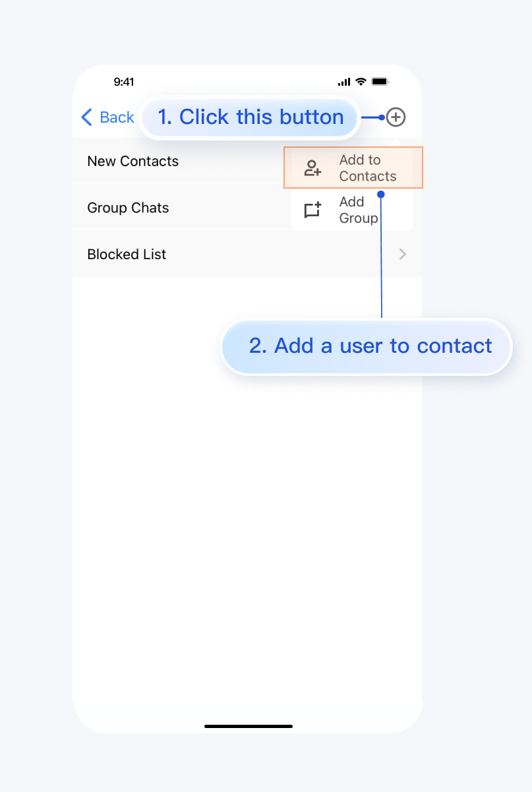Click the blue back chevron arrow
Image resolution: width=532 pixels, height=792 pixels.
click(86, 117)
